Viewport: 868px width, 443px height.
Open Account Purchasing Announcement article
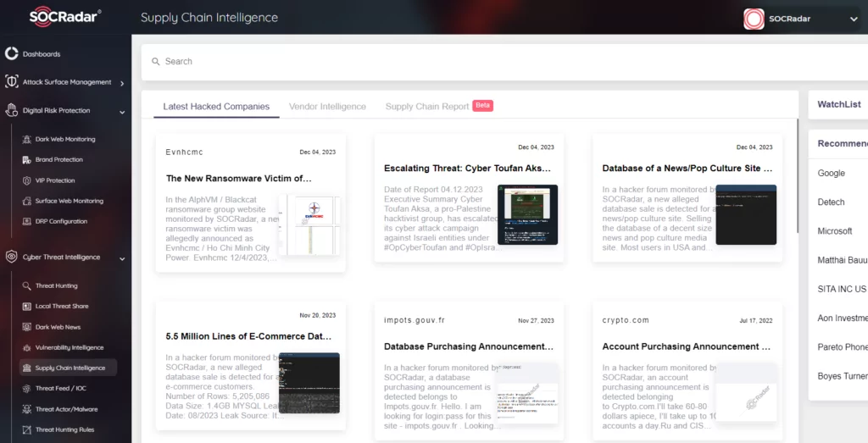point(687,346)
